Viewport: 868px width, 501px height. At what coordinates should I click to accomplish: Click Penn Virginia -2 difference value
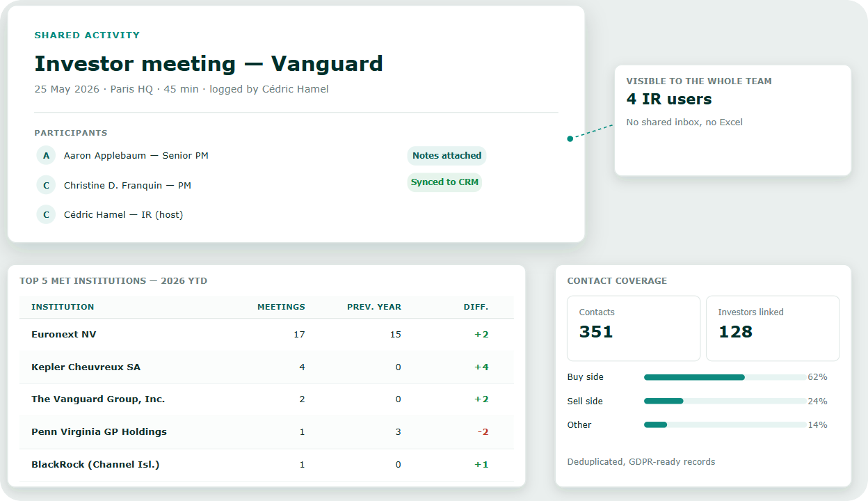[x=483, y=432]
